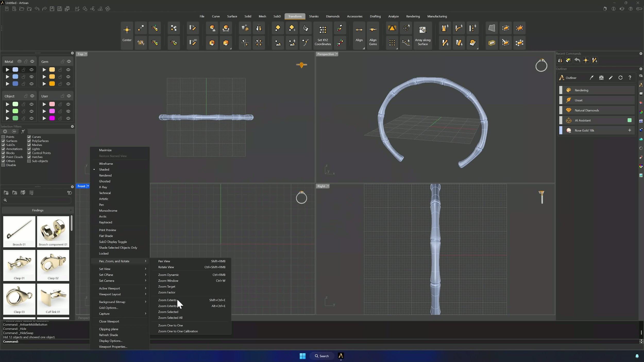Click the plus icon on Rose Gold 18k

[630, 130]
